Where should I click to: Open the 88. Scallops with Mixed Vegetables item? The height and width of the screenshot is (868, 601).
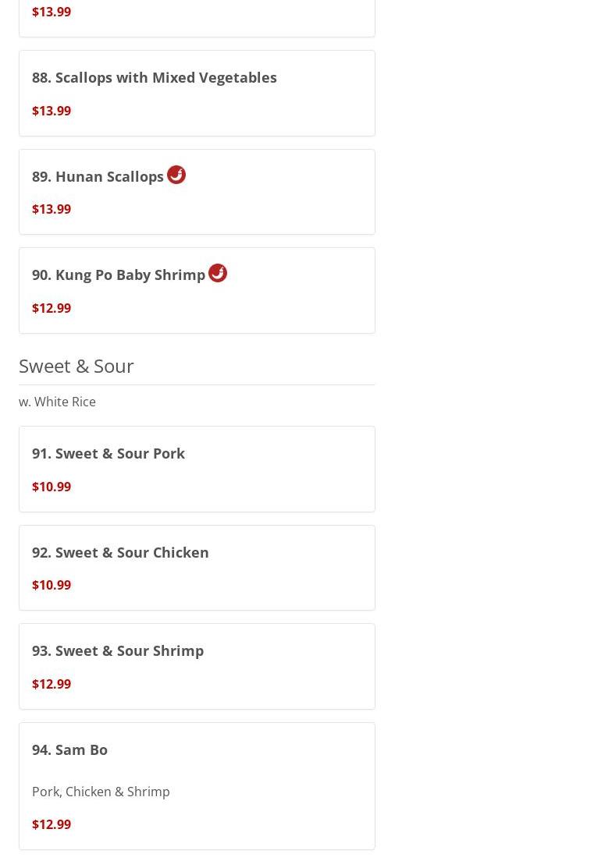(155, 78)
